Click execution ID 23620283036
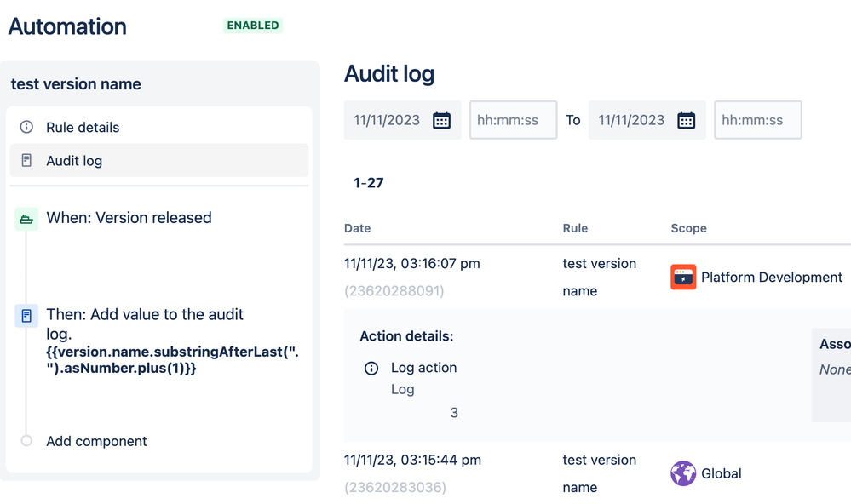 tap(395, 488)
